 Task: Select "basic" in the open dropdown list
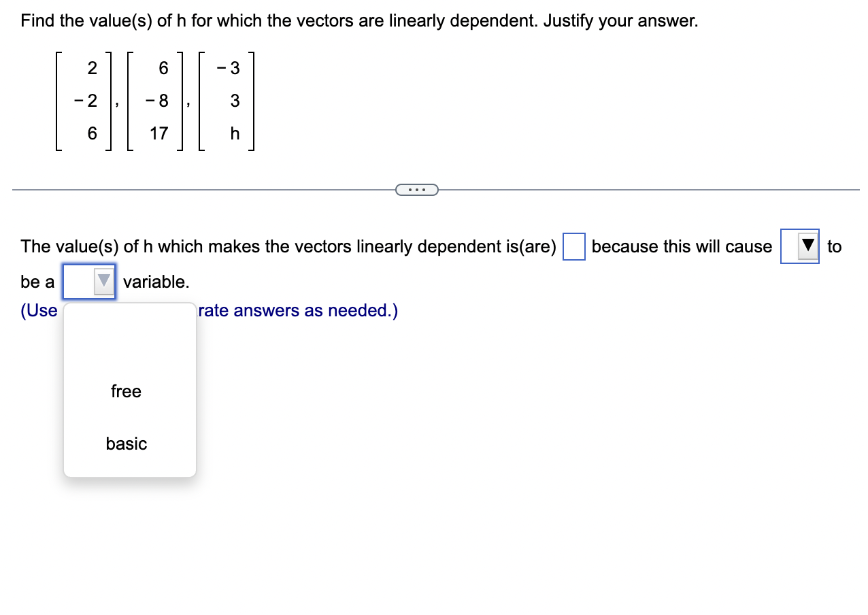click(127, 444)
